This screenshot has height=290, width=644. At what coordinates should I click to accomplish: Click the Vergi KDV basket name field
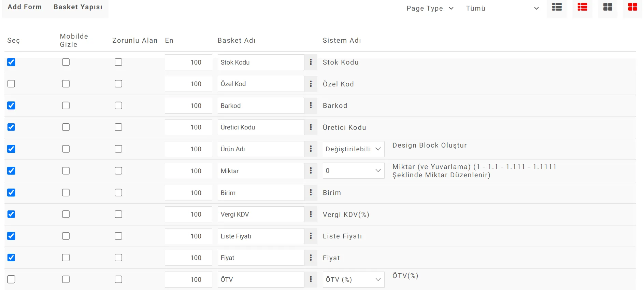(261, 214)
